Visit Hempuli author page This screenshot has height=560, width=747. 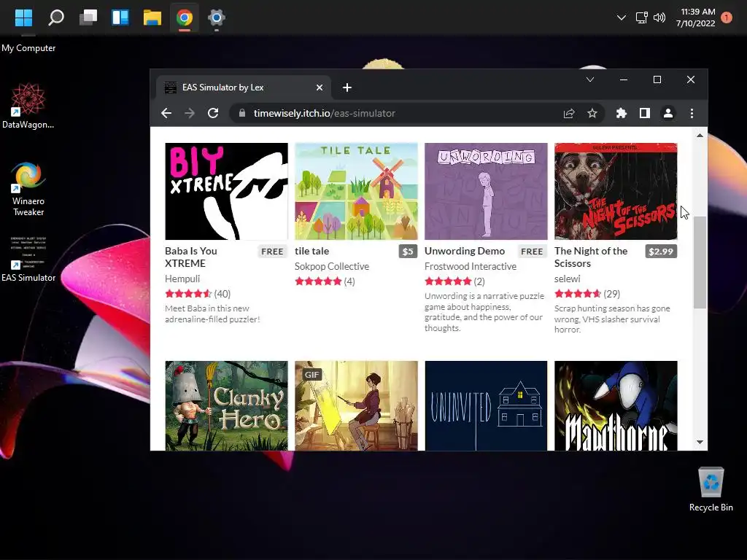click(182, 279)
